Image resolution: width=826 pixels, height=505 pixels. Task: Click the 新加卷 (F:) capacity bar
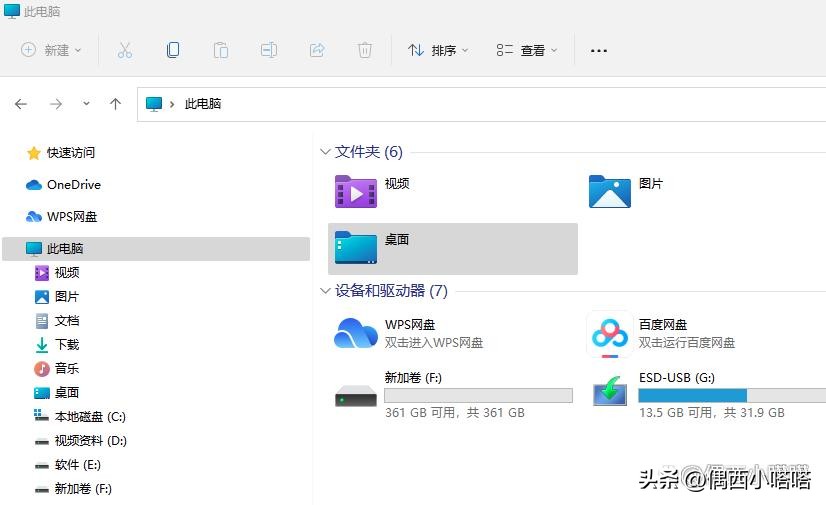pos(478,395)
